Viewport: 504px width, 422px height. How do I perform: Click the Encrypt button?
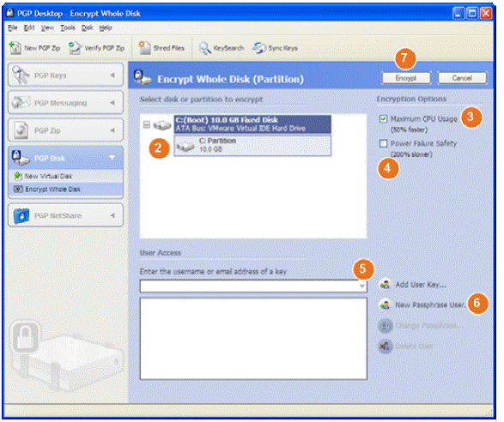tap(406, 78)
